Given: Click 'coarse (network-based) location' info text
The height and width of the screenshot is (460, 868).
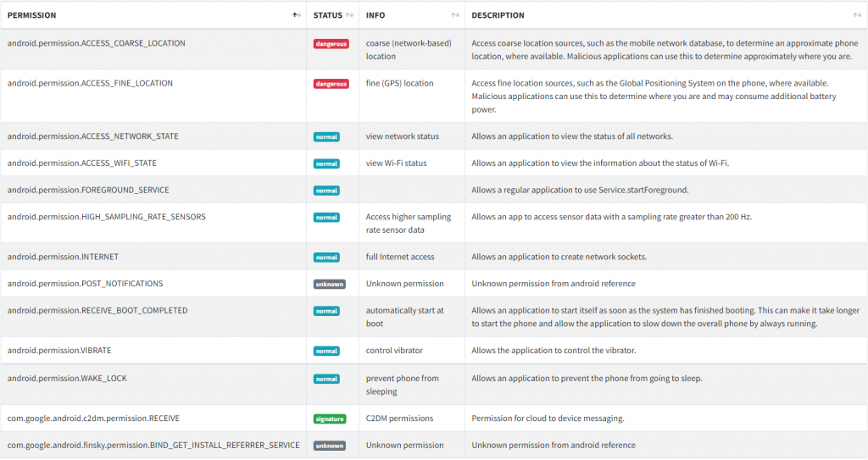Looking at the screenshot, I should [409, 50].
